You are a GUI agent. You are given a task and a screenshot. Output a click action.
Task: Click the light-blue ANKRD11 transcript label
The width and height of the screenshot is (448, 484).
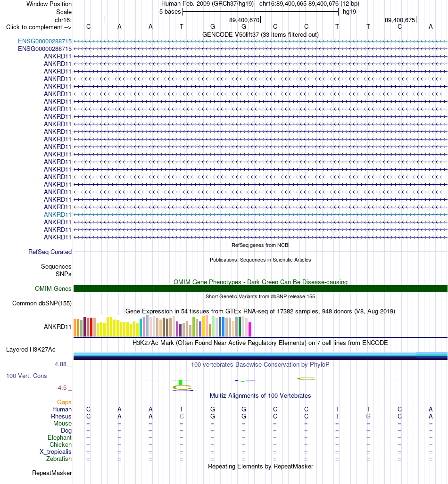[58, 214]
